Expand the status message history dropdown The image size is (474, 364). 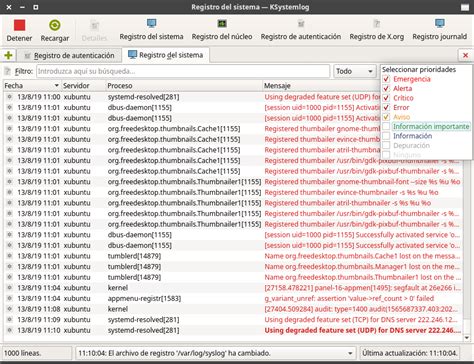coord(350,353)
